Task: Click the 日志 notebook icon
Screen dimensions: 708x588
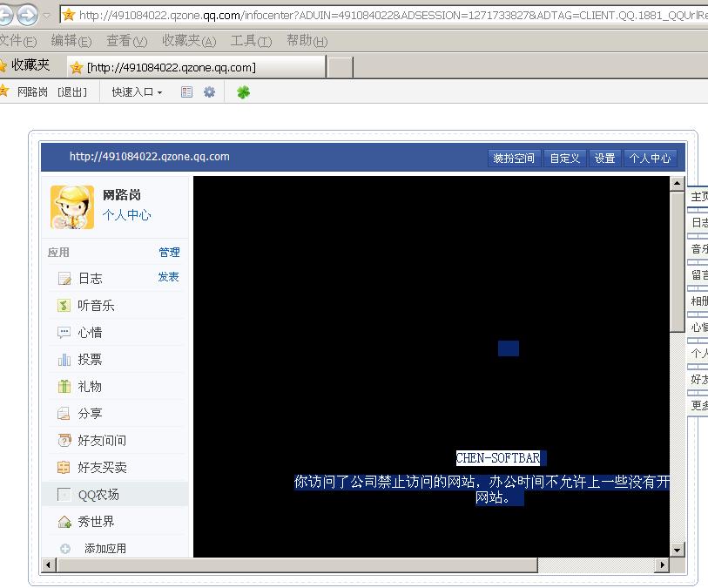Action: click(64, 278)
